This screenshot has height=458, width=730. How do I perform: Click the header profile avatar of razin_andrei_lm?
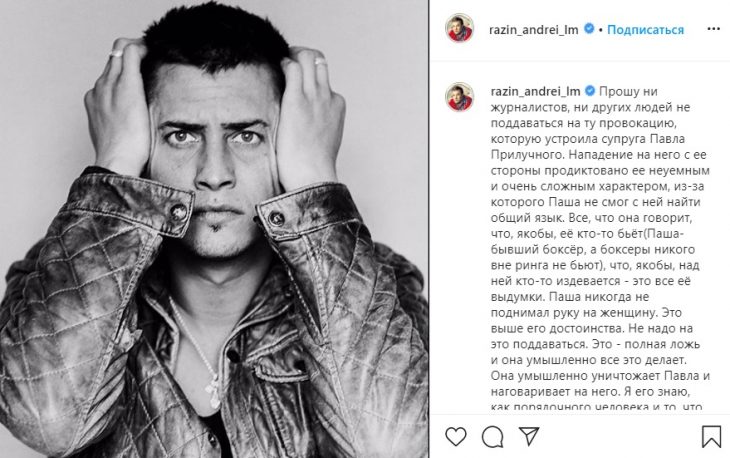click(460, 28)
